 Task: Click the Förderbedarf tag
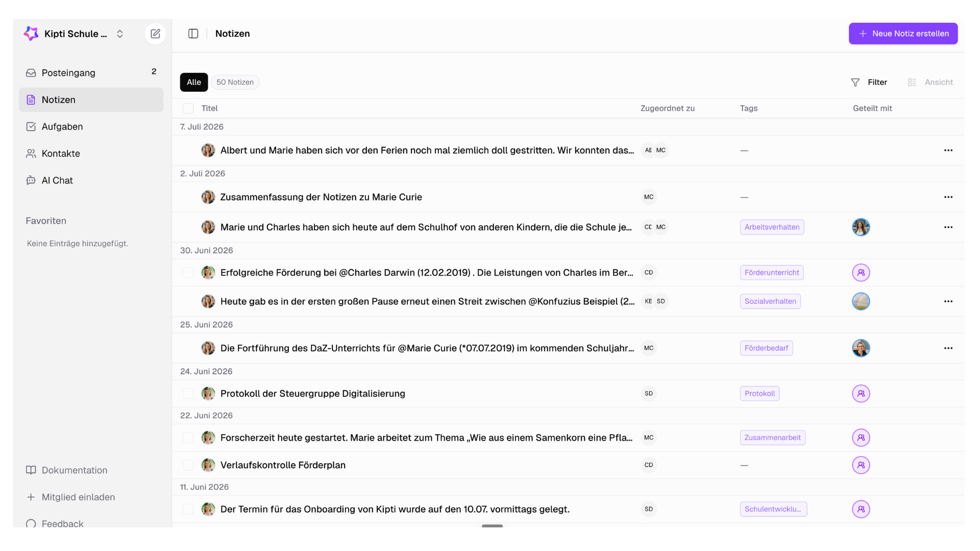coord(766,348)
